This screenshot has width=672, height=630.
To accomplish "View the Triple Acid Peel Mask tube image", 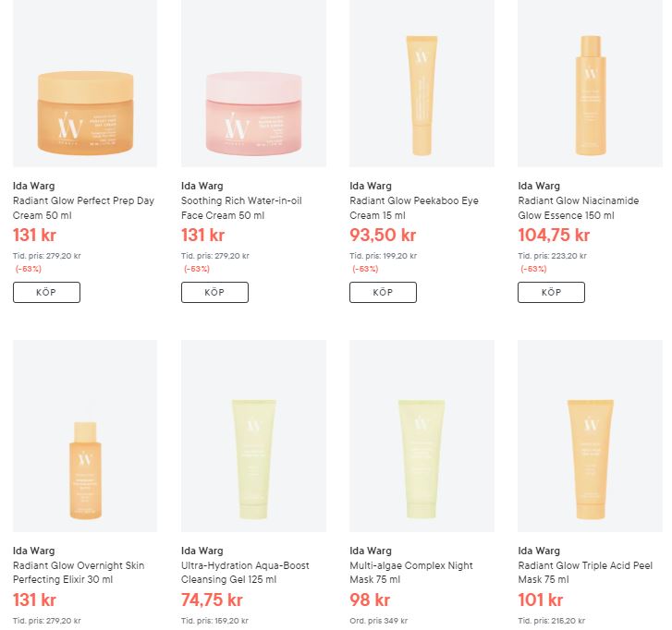I will tap(590, 436).
